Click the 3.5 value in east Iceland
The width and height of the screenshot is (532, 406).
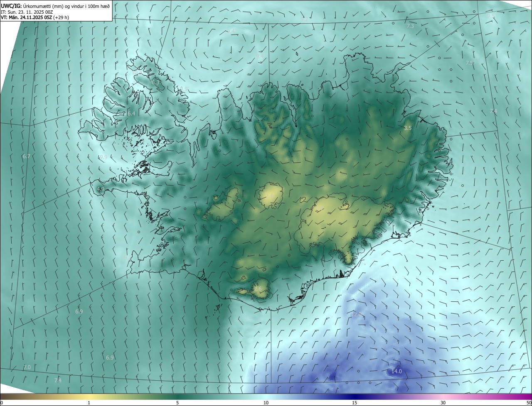pyautogui.click(x=408, y=128)
